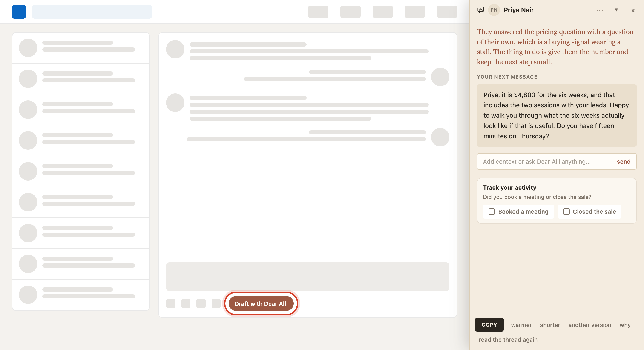Viewport: 644px width, 350px height.
Task: Click the PN avatar badge
Action: 494,10
